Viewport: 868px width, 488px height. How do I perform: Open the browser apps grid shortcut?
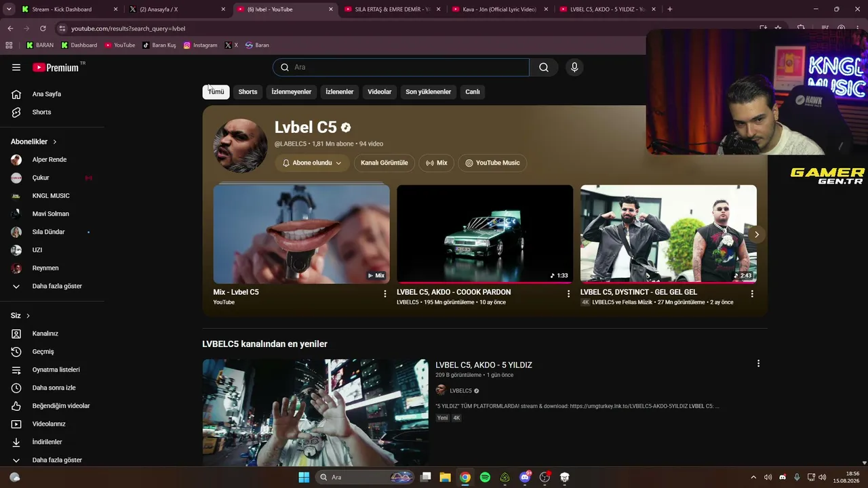click(x=9, y=45)
